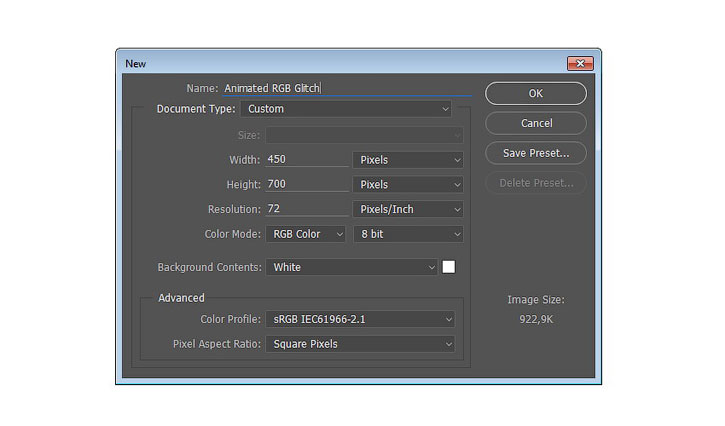Click the Document Type: label
725x426 pixels.
click(196, 109)
